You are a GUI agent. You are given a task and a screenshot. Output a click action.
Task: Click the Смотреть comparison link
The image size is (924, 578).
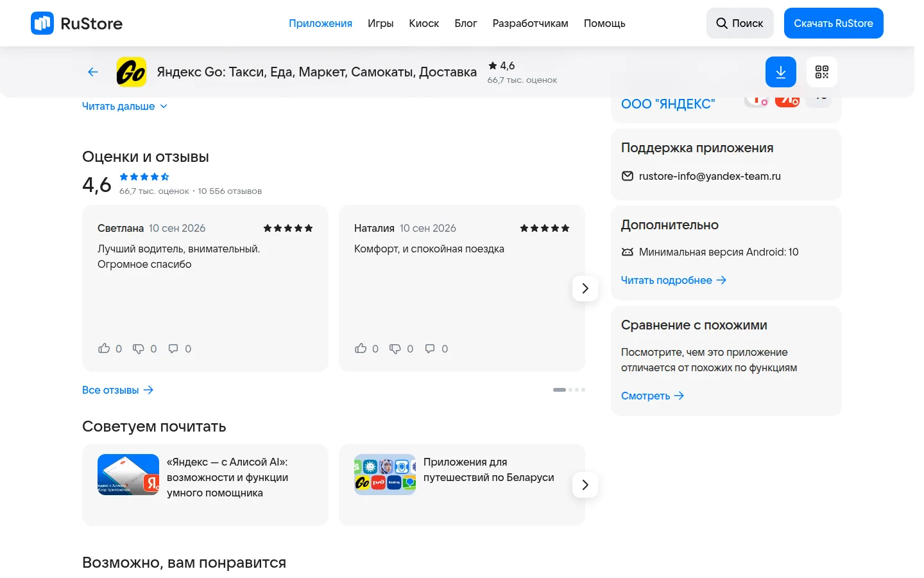click(653, 396)
